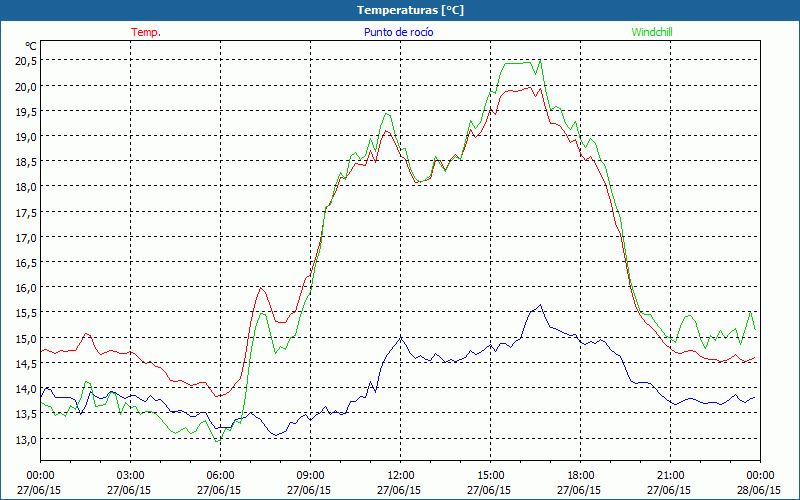Click the Temperaturas [°C] chart title
Viewport: 800px width, 500px height.
click(x=410, y=10)
